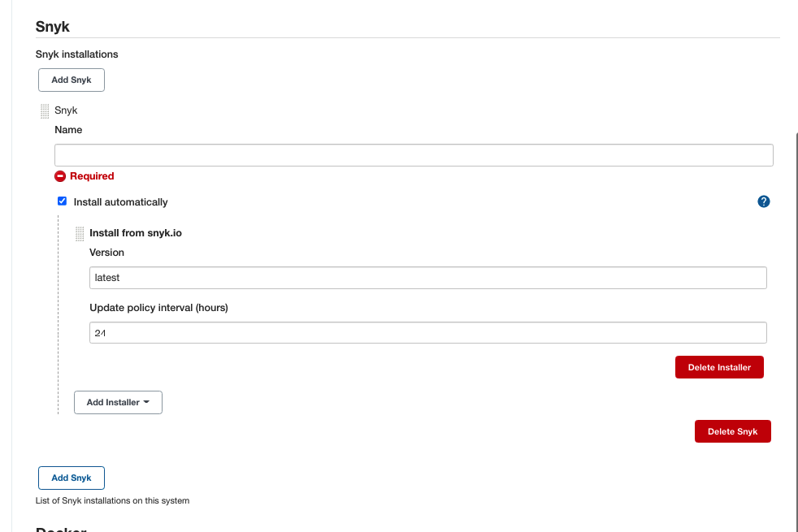Toggle the Install automatically checkbox

click(62, 201)
